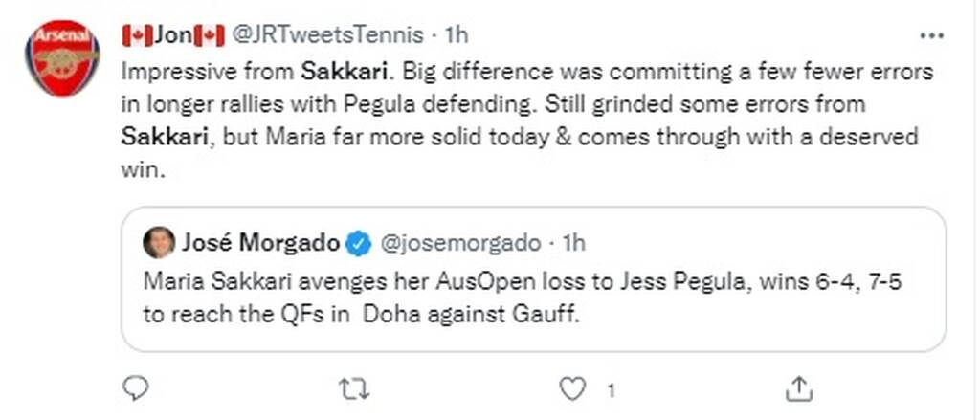This screenshot has width=980, height=420.
Task: Click the 1h timestamp after @josemorgado
Action: click(x=573, y=243)
